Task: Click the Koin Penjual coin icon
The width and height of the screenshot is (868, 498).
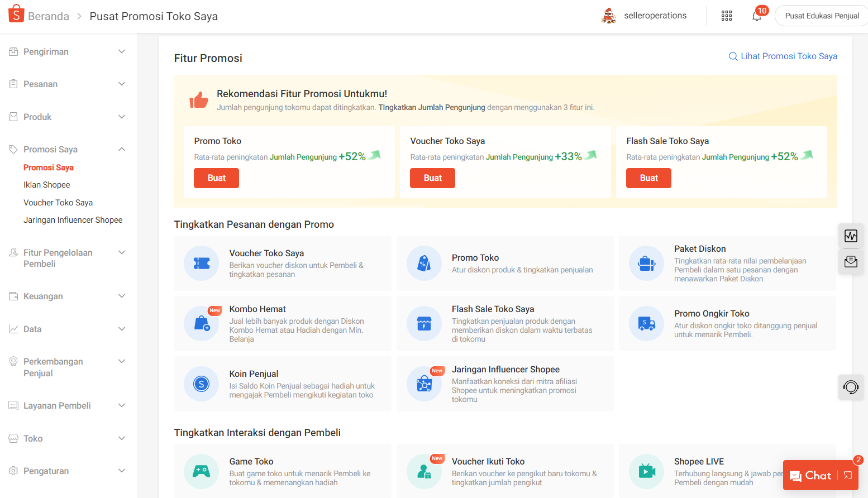Action: pyautogui.click(x=201, y=384)
